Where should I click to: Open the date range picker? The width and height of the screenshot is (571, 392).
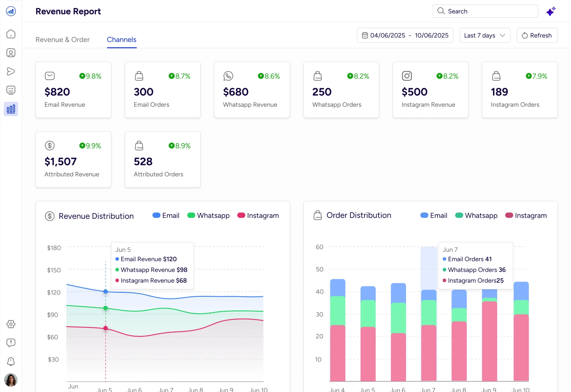[405, 36]
